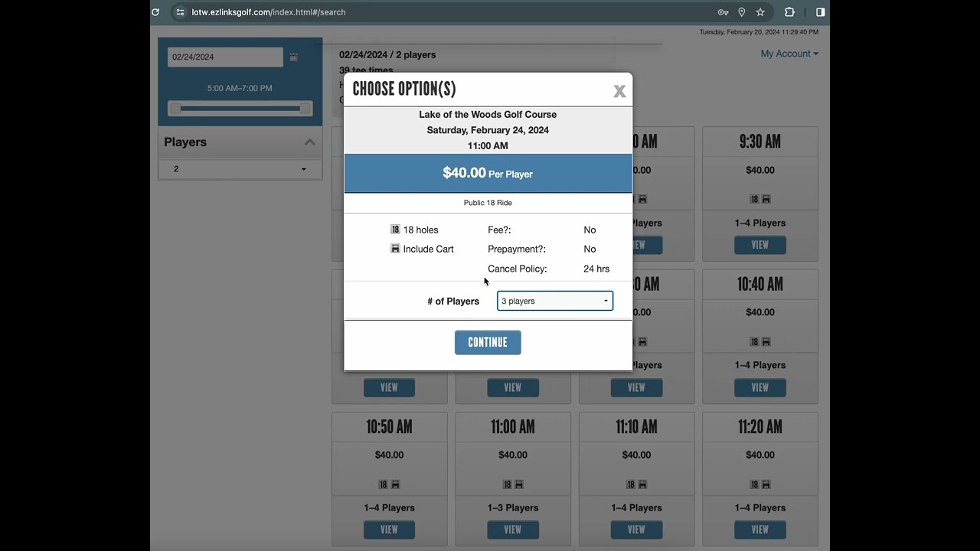Close the Choose Option(s) dialog with X
Viewport: 980px width, 551px height.
[x=619, y=92]
